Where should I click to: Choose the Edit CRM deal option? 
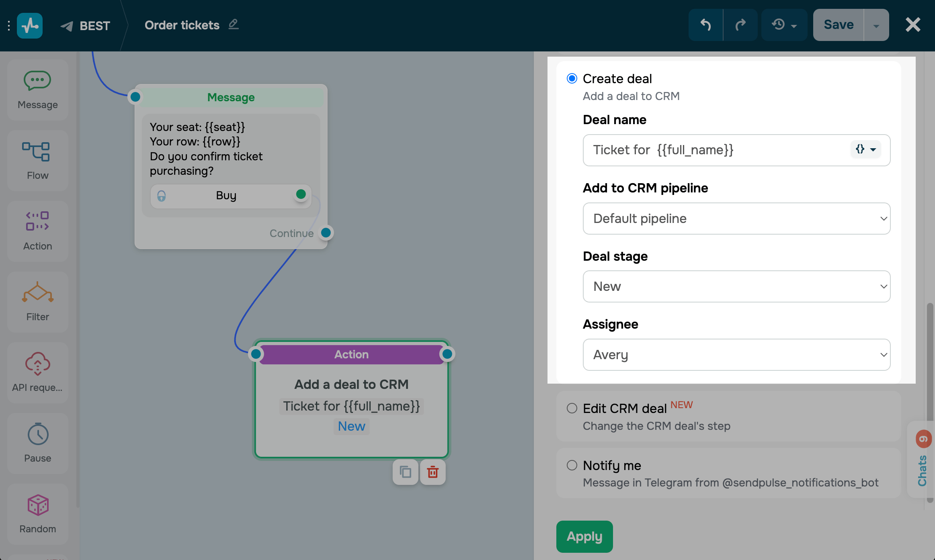pyautogui.click(x=572, y=408)
